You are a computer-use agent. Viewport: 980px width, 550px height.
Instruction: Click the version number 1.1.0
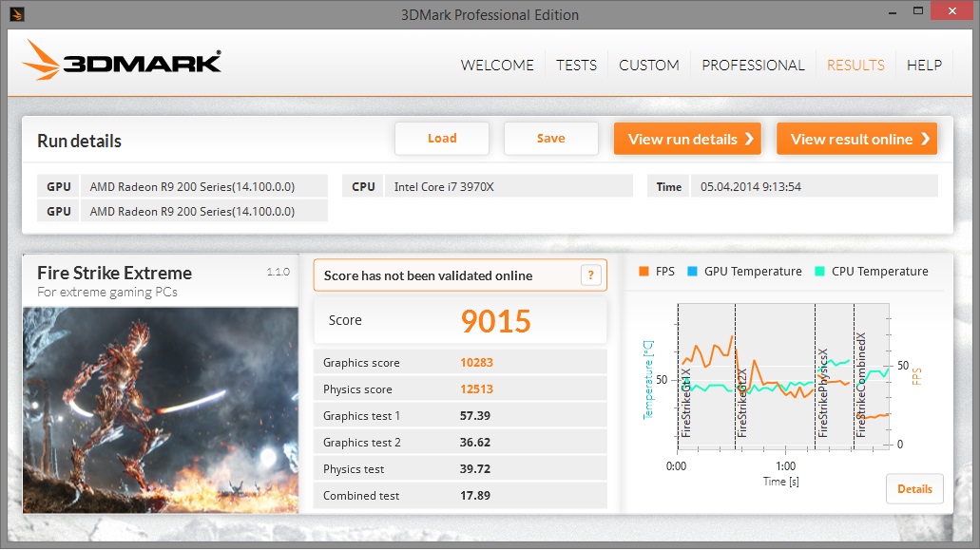[x=279, y=272]
